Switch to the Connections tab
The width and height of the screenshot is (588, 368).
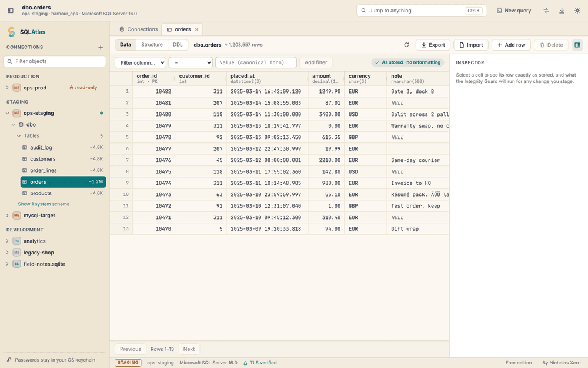click(138, 29)
